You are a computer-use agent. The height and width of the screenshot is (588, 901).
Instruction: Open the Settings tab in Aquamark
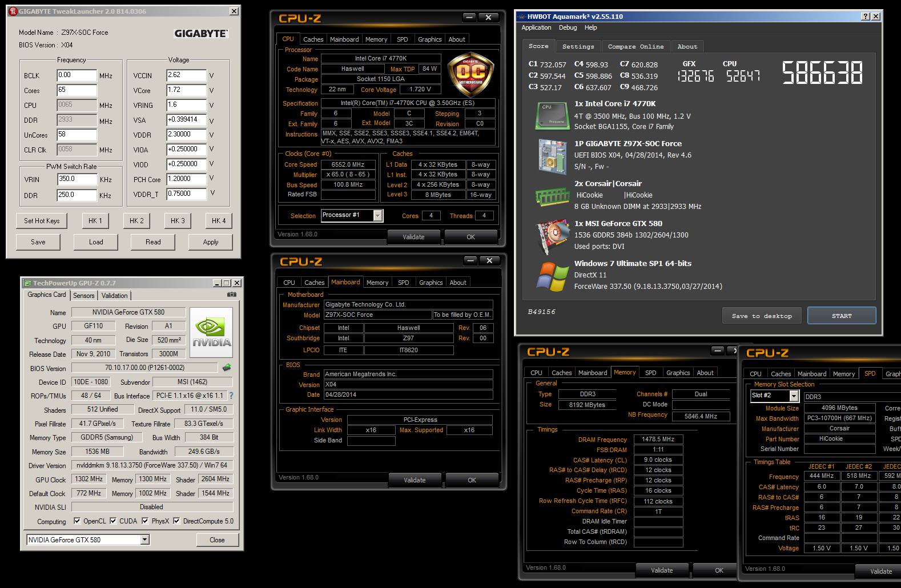578,46
